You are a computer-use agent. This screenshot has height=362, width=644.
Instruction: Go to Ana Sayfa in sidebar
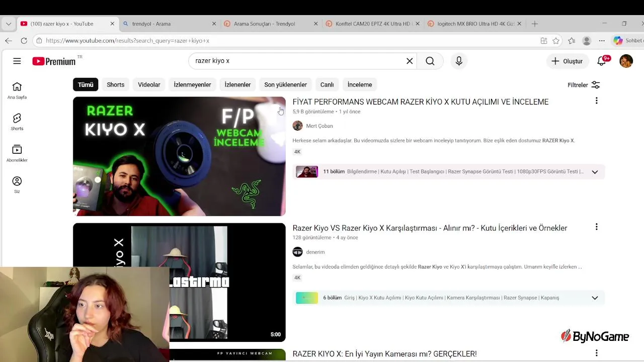pos(17,90)
